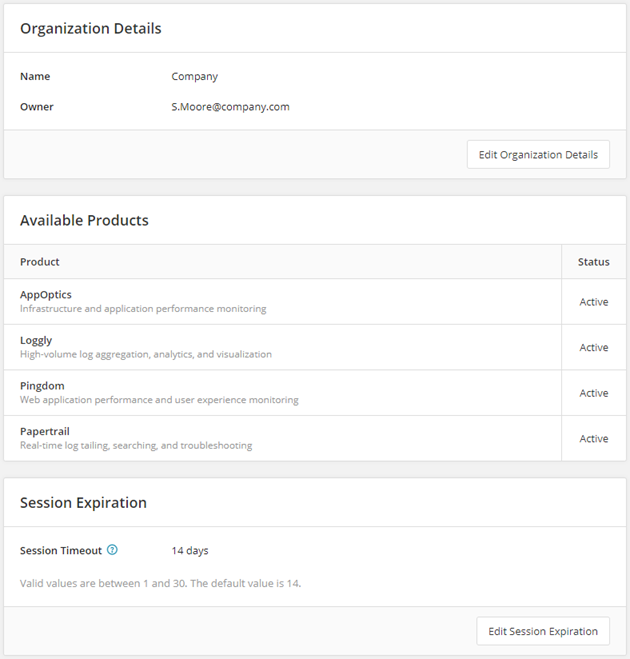Click the Organization Details heading

pos(91,28)
